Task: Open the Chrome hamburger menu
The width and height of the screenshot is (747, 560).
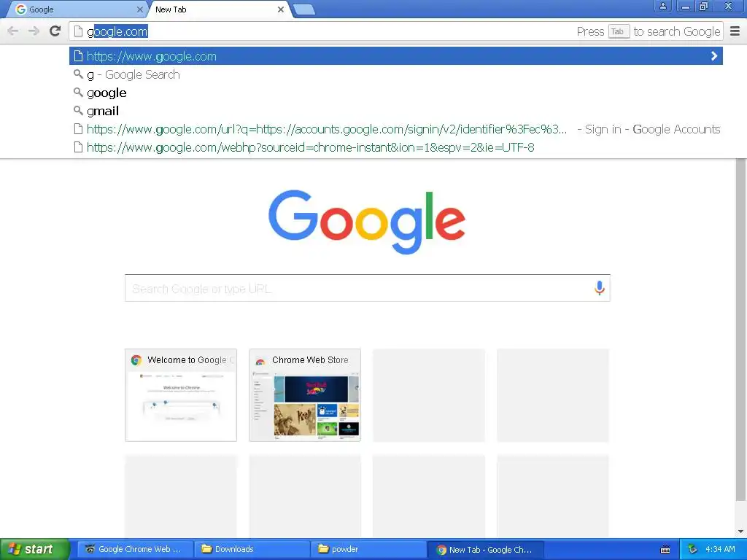Action: (735, 31)
